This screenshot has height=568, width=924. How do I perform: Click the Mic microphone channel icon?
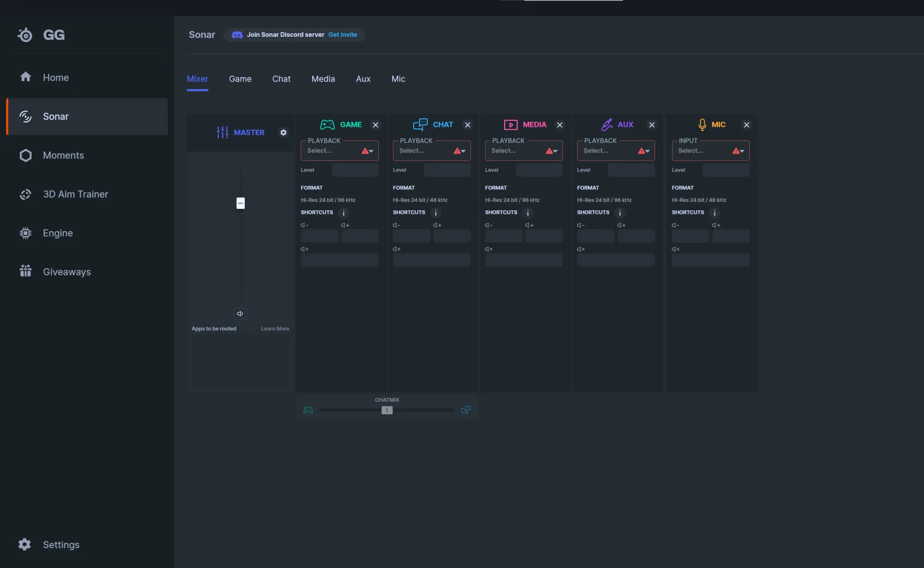pos(702,125)
